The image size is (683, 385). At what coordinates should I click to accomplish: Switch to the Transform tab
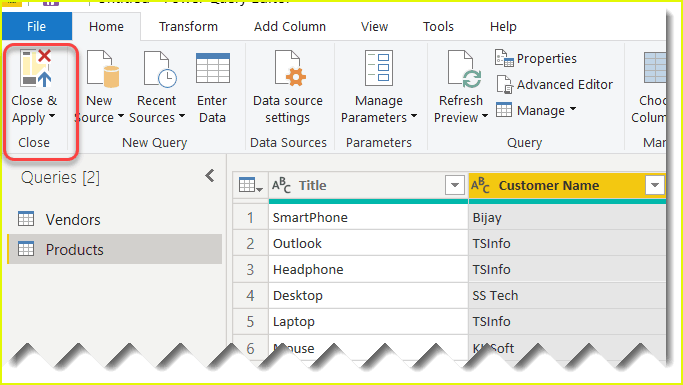[188, 27]
